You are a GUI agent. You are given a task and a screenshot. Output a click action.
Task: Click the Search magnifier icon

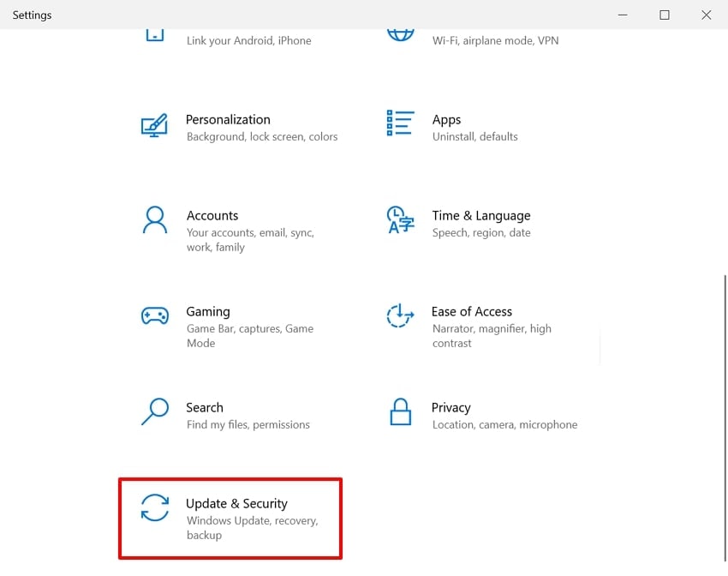coord(155,413)
